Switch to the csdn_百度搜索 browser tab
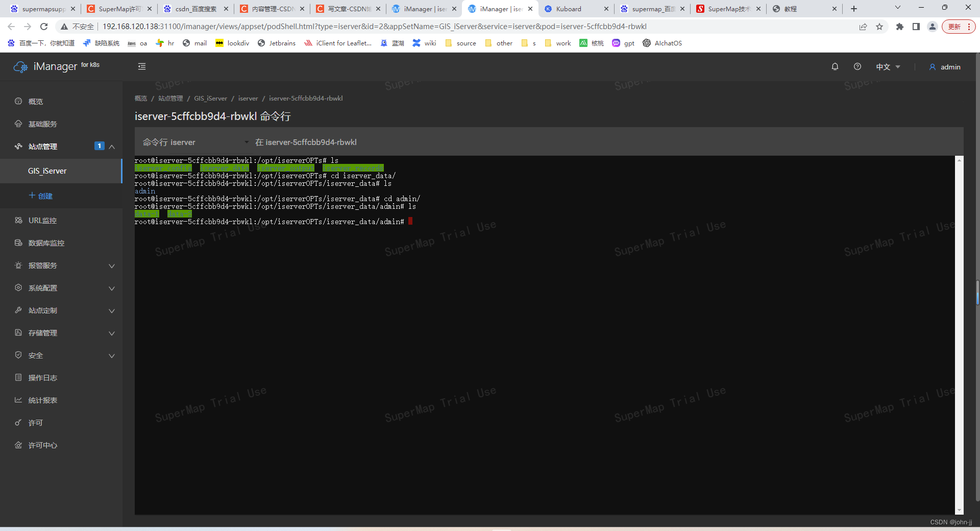The width and height of the screenshot is (980, 531). (196, 9)
